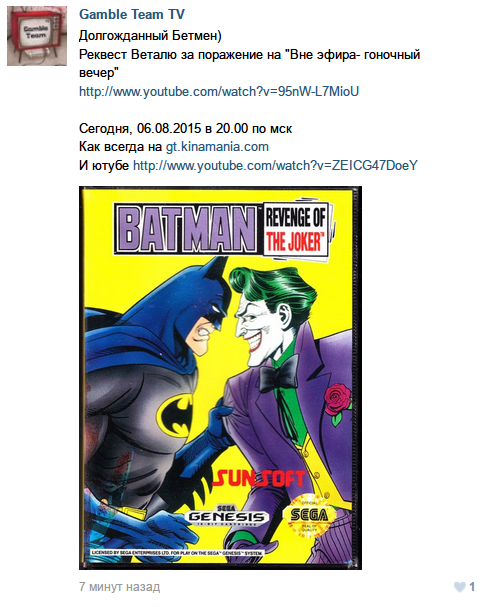Open the Gamble Team TV profile name
This screenshot has height=607, width=484.
[x=132, y=14]
